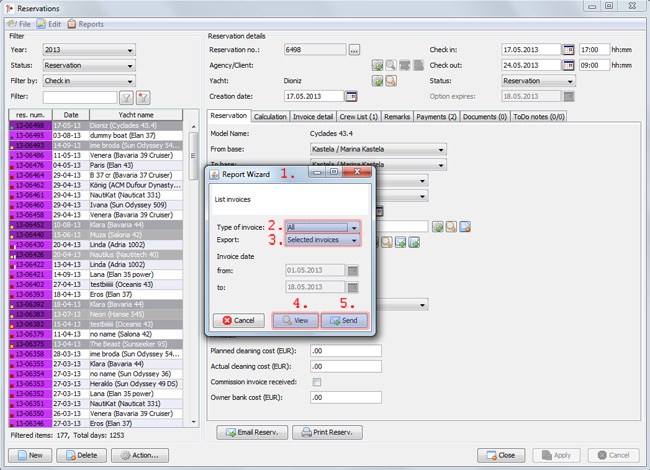This screenshot has height=470, width=650.
Task: Switch to the Crew List (1) tab
Action: point(359,117)
